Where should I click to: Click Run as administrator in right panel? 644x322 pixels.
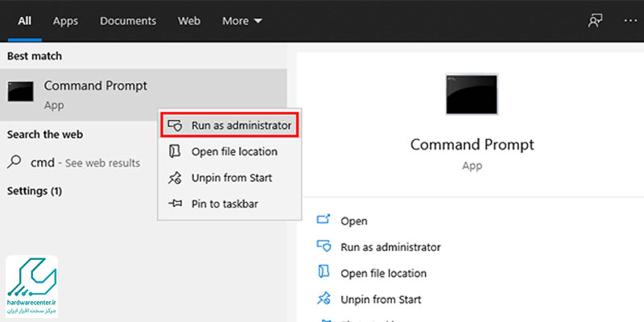pyautogui.click(x=390, y=247)
